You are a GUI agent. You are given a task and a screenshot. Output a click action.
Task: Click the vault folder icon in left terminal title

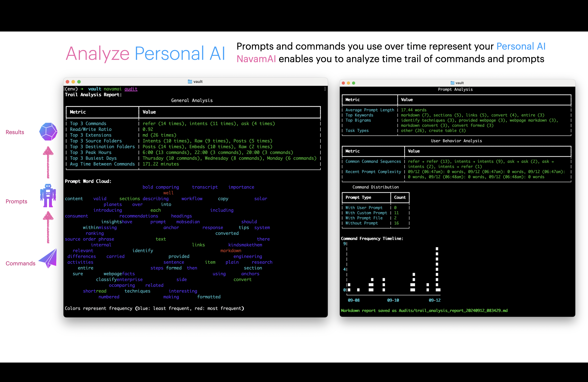(190, 81)
